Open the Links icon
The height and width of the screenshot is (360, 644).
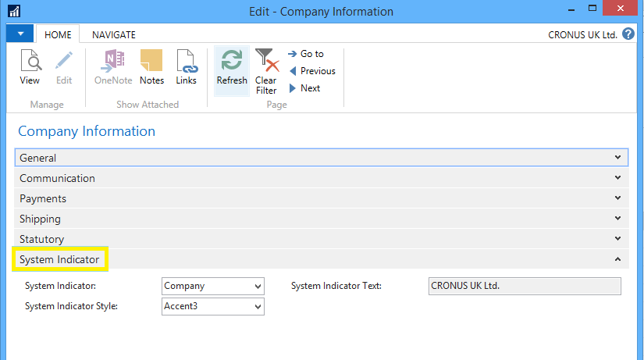(187, 61)
